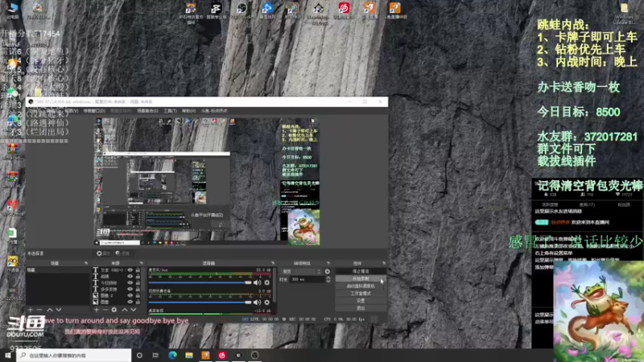This screenshot has width=644, height=362.
Task: Open Task View on taskbar
Action: (x=155, y=356)
